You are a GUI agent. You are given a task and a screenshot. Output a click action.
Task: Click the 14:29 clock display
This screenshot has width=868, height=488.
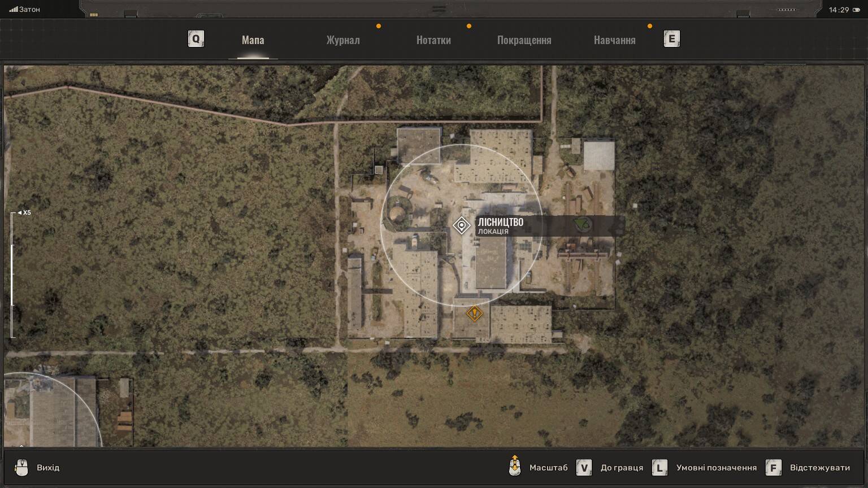839,10
